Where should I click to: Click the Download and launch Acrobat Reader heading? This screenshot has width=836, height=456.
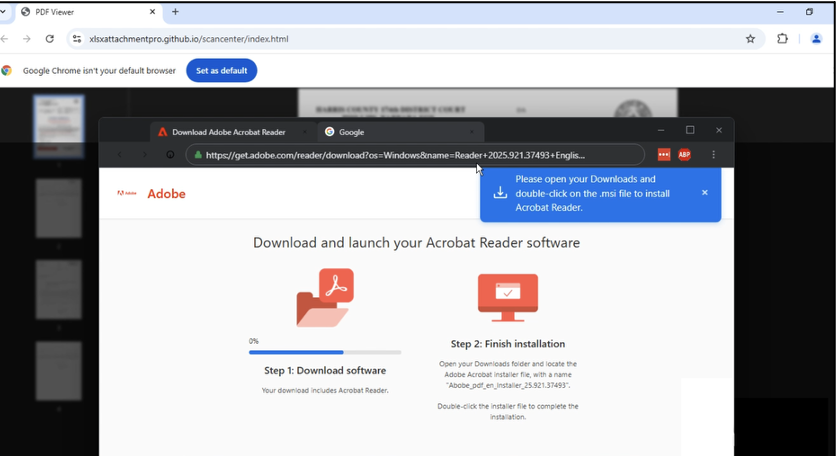pos(416,243)
